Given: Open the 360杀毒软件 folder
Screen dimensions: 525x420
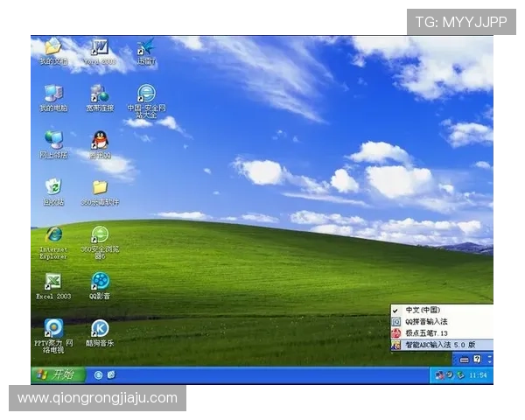Looking at the screenshot, I should (100, 192).
